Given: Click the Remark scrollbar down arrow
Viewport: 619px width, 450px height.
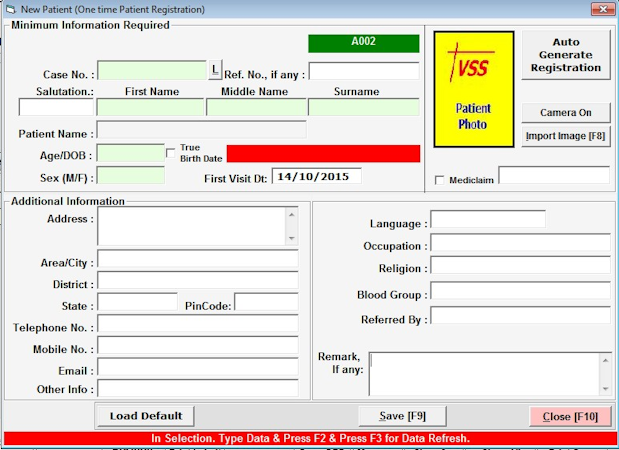Looking at the screenshot, I should click(x=605, y=389).
